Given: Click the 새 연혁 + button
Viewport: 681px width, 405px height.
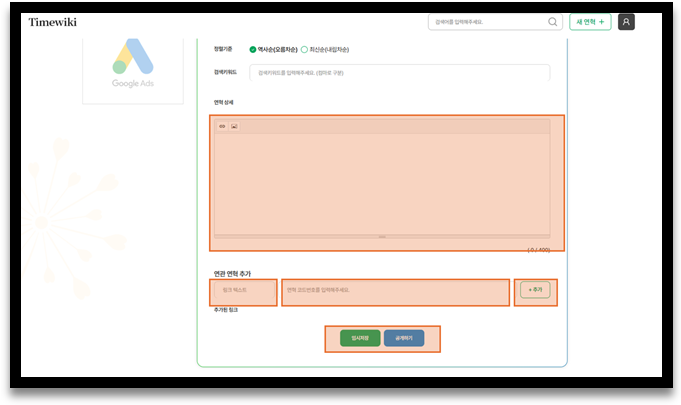Looking at the screenshot, I should pyautogui.click(x=590, y=22).
